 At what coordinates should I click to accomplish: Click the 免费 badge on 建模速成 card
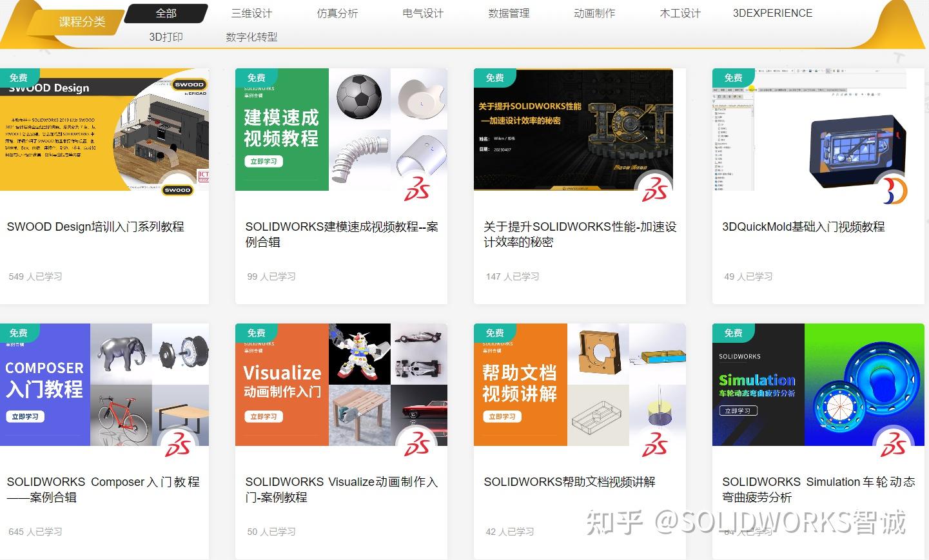click(256, 77)
